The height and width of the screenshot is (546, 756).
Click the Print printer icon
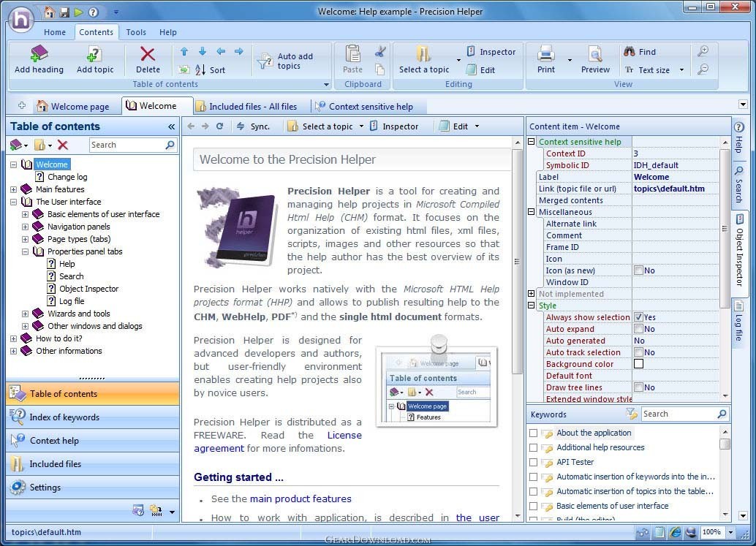coord(545,53)
